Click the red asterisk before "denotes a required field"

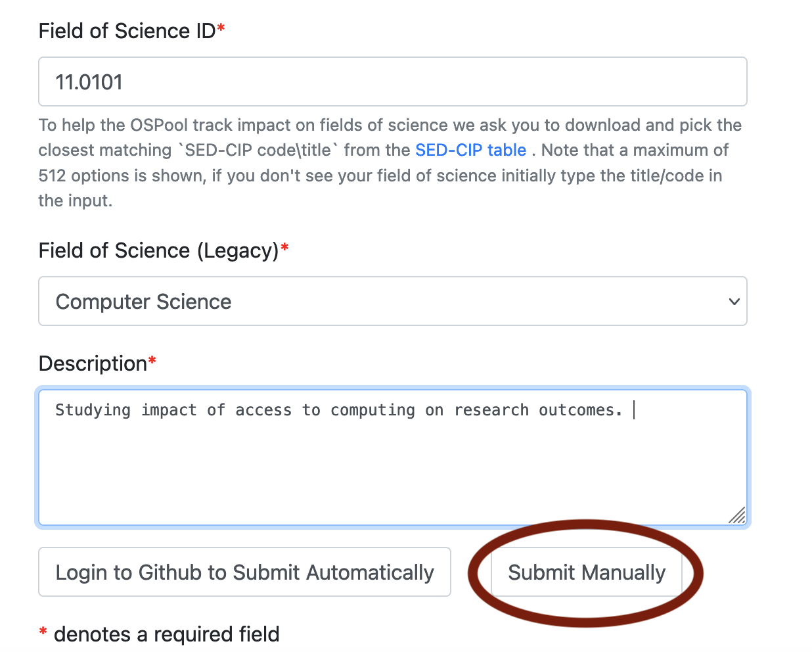pyautogui.click(x=43, y=632)
